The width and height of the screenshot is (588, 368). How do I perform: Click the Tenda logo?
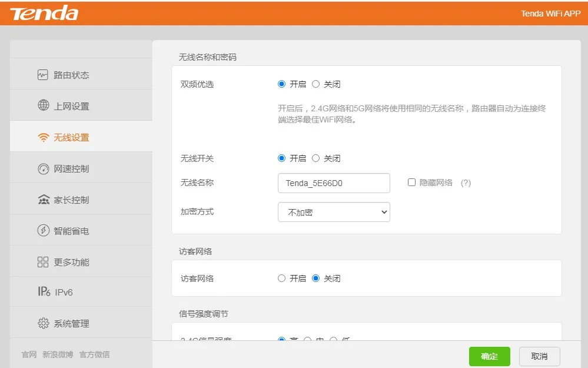44,13
